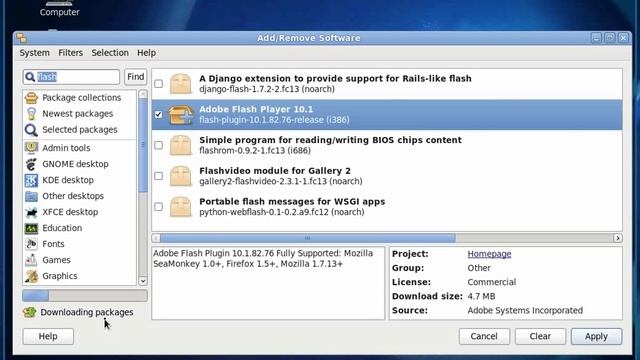Click the Package collections icon

tap(31, 98)
